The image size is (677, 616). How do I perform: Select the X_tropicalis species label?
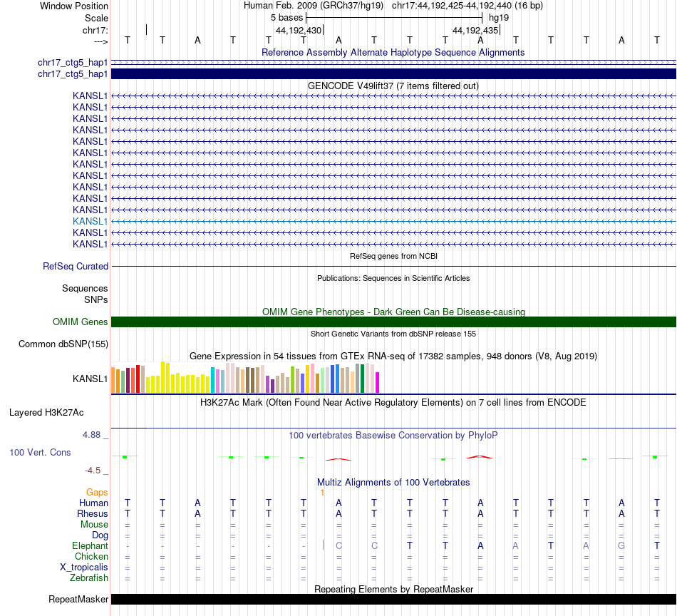[x=84, y=568]
